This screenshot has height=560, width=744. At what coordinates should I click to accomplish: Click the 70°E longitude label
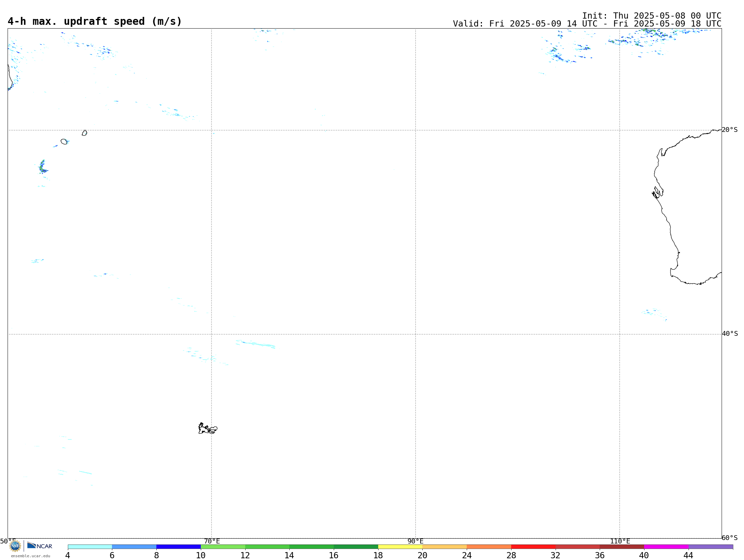point(212,541)
